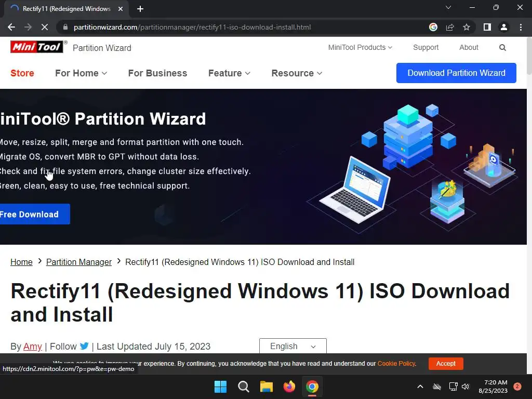
Task: Bookmark this page with star icon
Action: pyautogui.click(x=467, y=27)
